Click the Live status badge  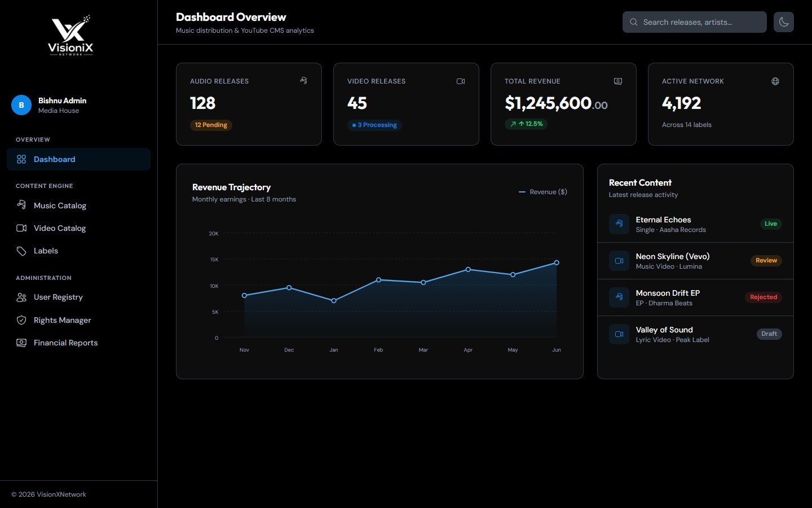[x=771, y=224]
